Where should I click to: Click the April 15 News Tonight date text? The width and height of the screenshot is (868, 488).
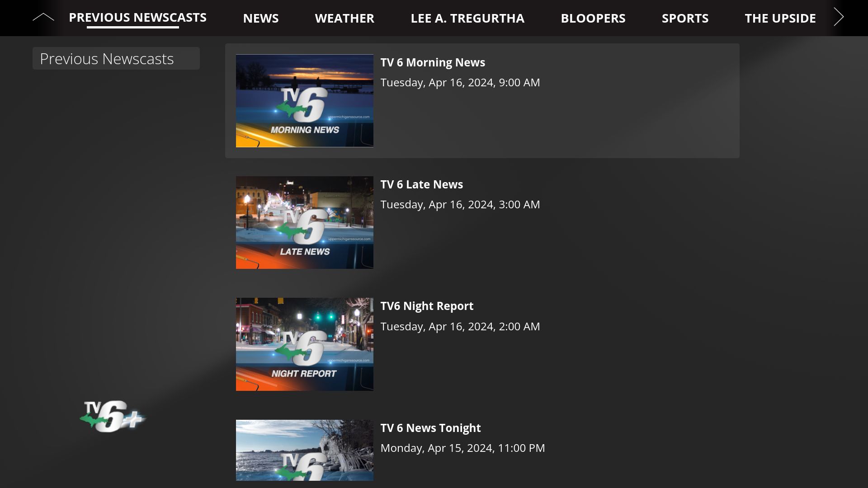pos(462,448)
